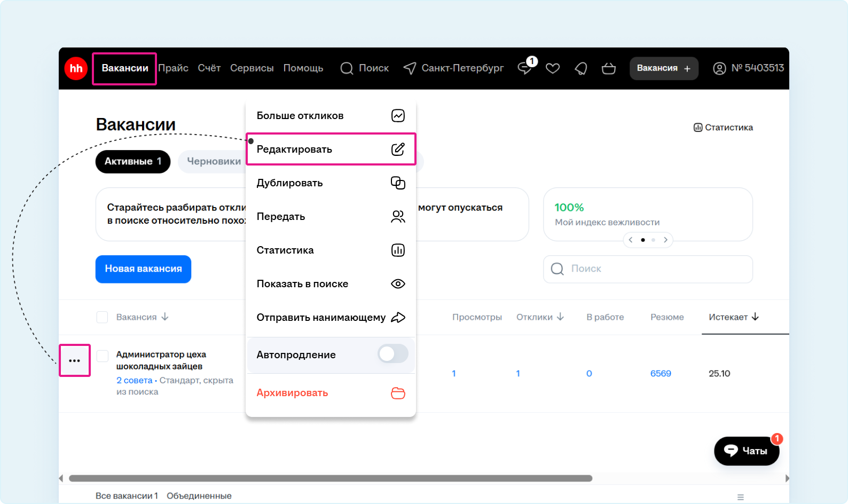This screenshot has height=504, width=848.
Task: Toggle the Автопродление switch
Action: coord(393,354)
